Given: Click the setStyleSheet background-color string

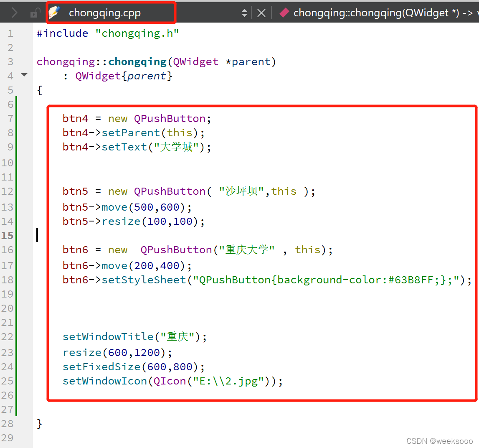Looking at the screenshot, I should (326, 280).
